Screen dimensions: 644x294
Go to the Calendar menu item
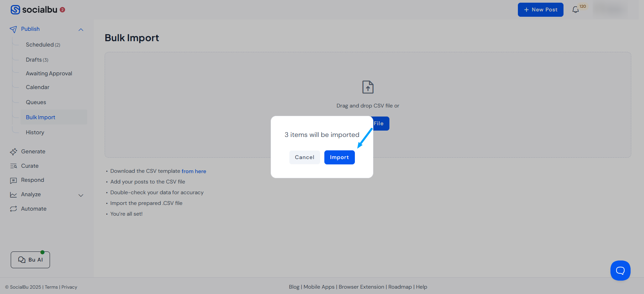pyautogui.click(x=38, y=87)
